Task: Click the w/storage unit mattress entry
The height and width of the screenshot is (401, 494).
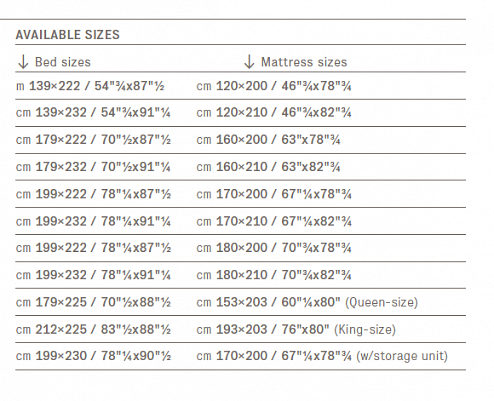Action: (x=322, y=356)
